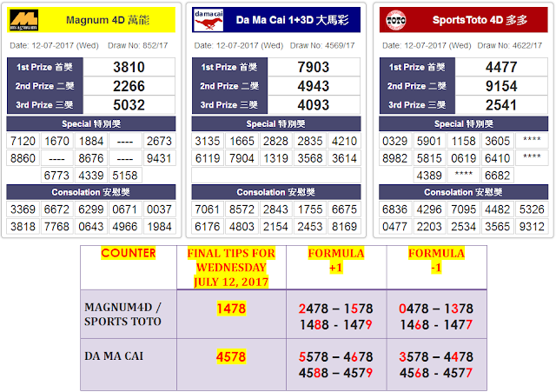This screenshot has width=556, height=392.
Task: Click the highlighted tip number 1478
Action: point(231,309)
